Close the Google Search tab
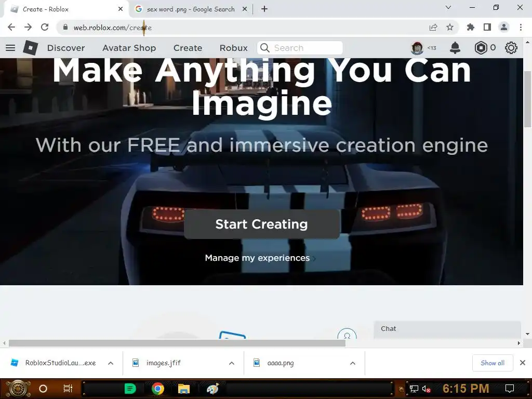 point(245,9)
